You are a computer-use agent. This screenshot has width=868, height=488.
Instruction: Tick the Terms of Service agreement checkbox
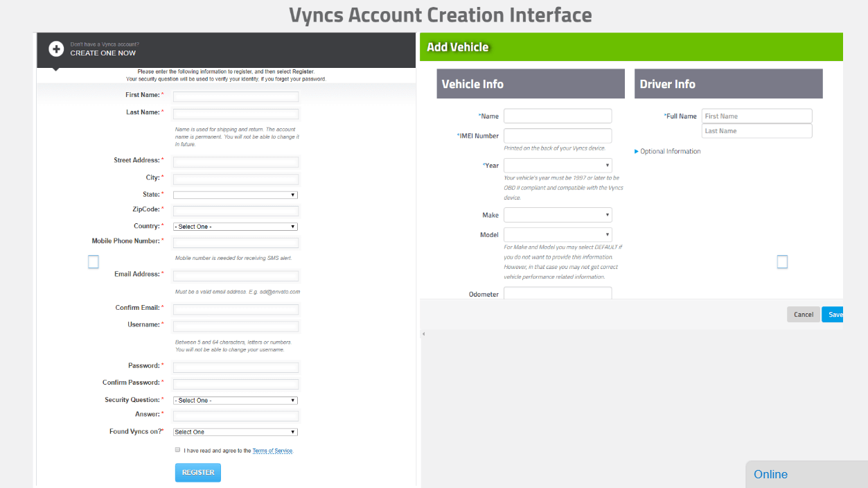178,450
